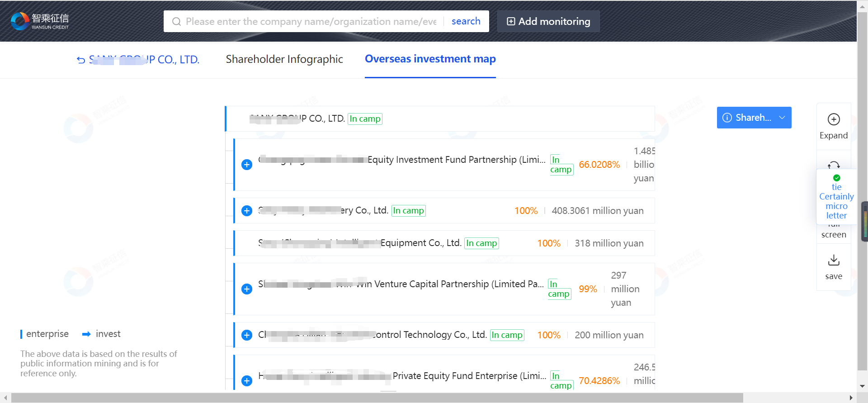The width and height of the screenshot is (868, 403).
Task: Click the info icon in Shareh... button
Action: (x=727, y=118)
